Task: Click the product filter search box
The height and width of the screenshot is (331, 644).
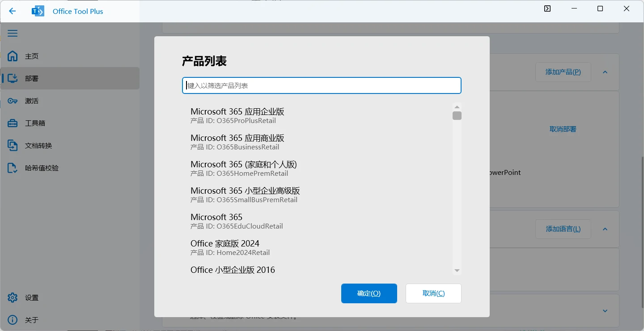Action: pyautogui.click(x=322, y=85)
